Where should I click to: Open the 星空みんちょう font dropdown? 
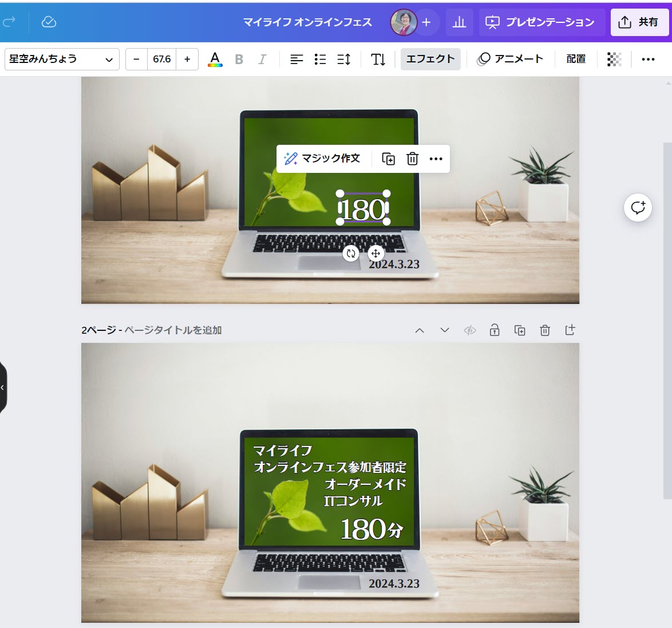[x=62, y=59]
